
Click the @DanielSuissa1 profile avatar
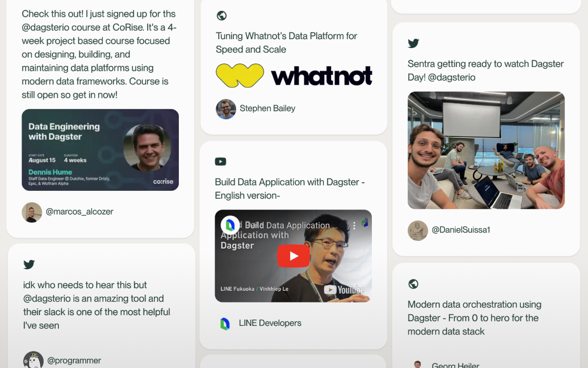tap(417, 230)
